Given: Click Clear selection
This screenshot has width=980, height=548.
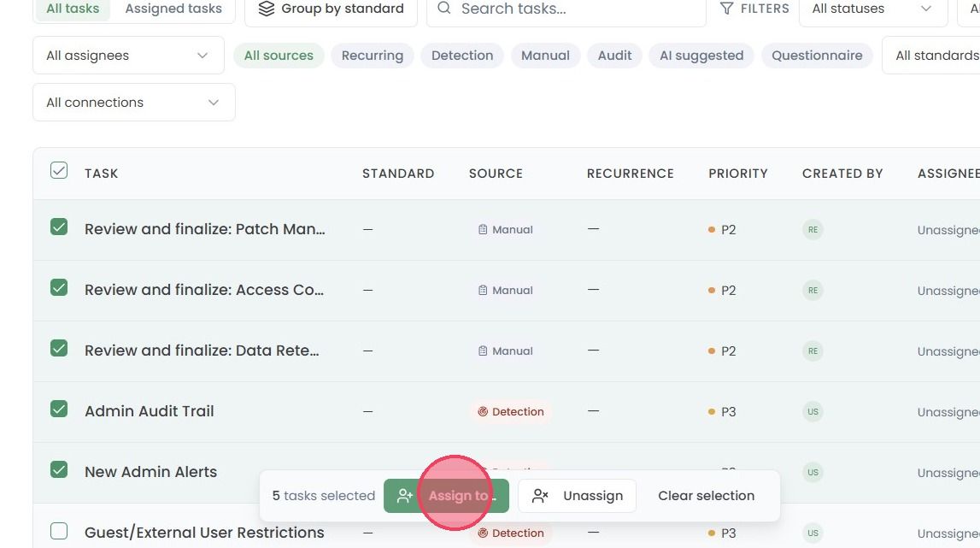Looking at the screenshot, I should point(707,496).
